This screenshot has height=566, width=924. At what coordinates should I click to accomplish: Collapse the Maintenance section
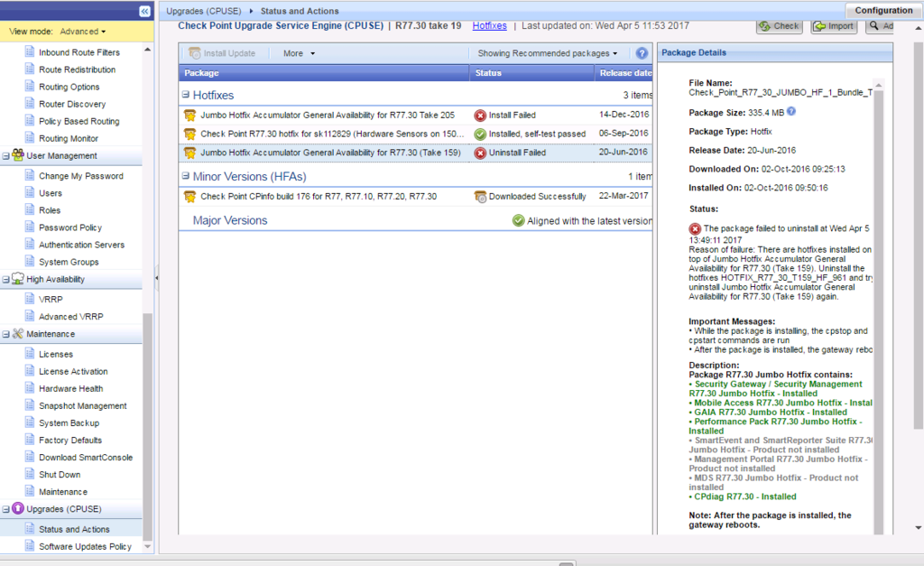tap(6, 334)
